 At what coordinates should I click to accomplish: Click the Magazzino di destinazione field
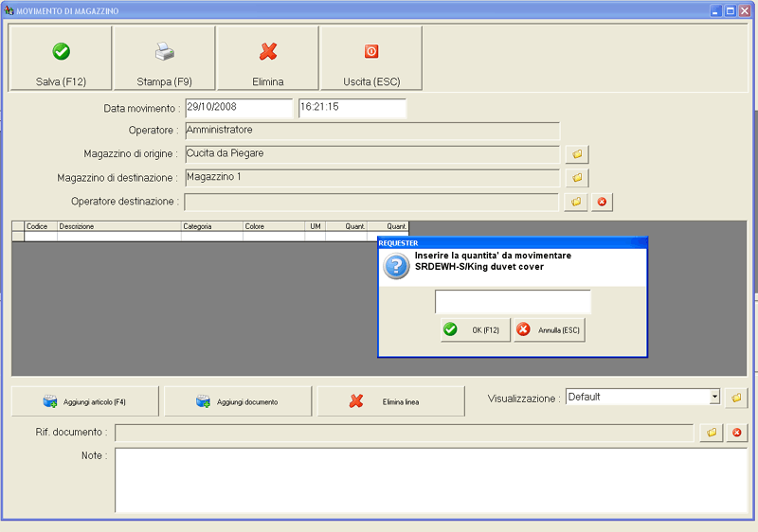click(372, 178)
